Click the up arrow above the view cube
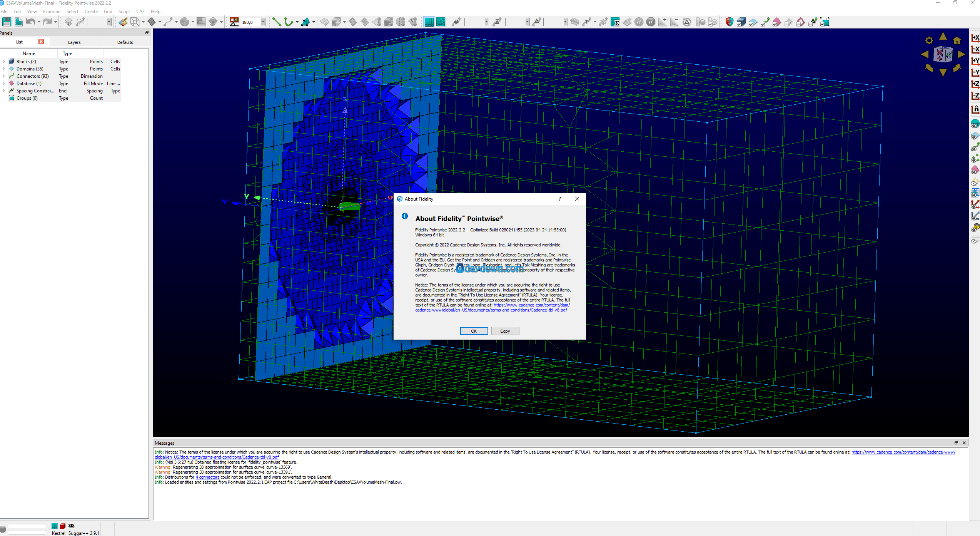This screenshot has height=536, width=980. pyautogui.click(x=943, y=36)
